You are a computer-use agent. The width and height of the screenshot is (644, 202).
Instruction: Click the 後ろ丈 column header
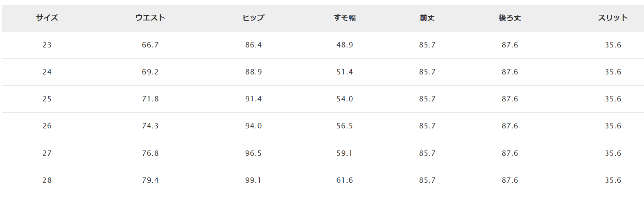click(x=510, y=18)
